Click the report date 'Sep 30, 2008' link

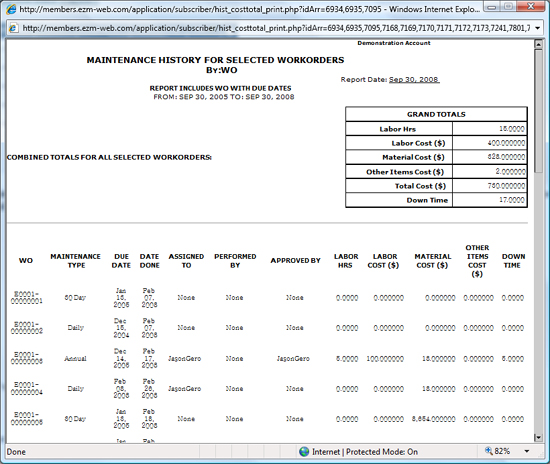414,80
